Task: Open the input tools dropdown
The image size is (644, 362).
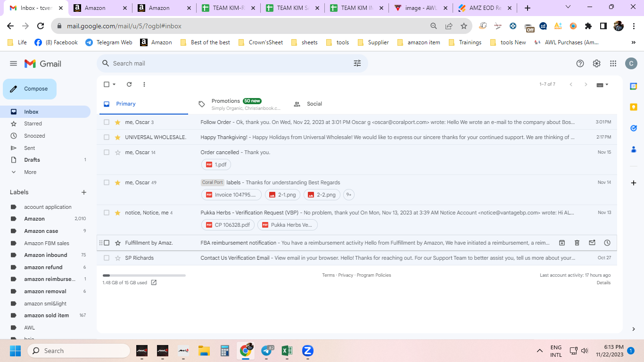Action: click(603, 84)
